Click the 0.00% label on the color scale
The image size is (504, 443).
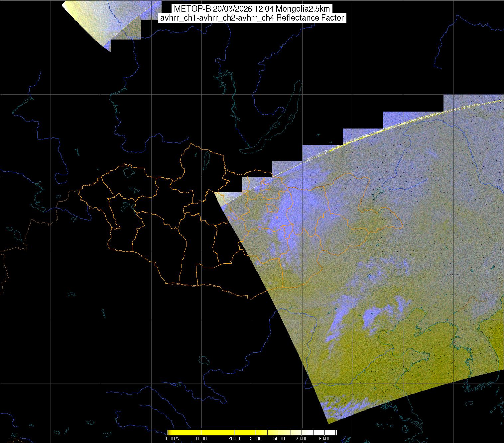172,439
